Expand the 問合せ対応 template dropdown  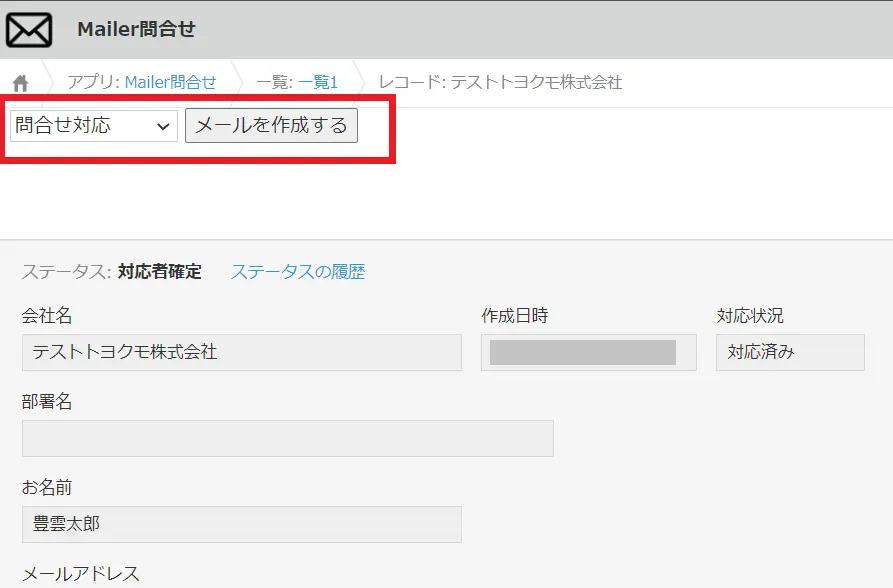coord(94,126)
